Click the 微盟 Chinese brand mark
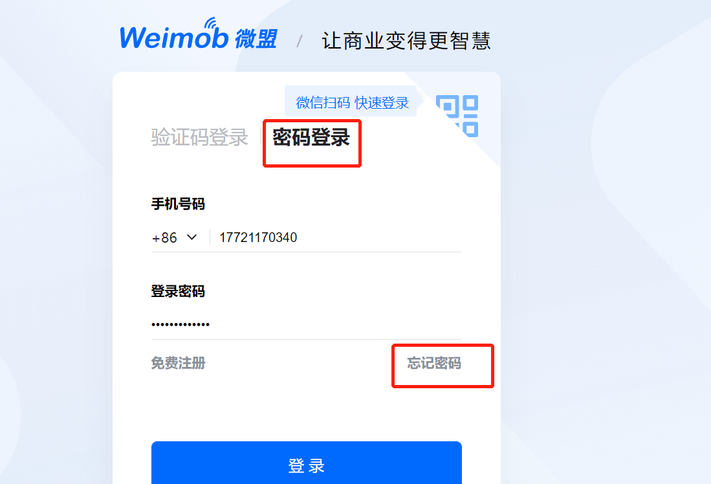 pos(256,39)
